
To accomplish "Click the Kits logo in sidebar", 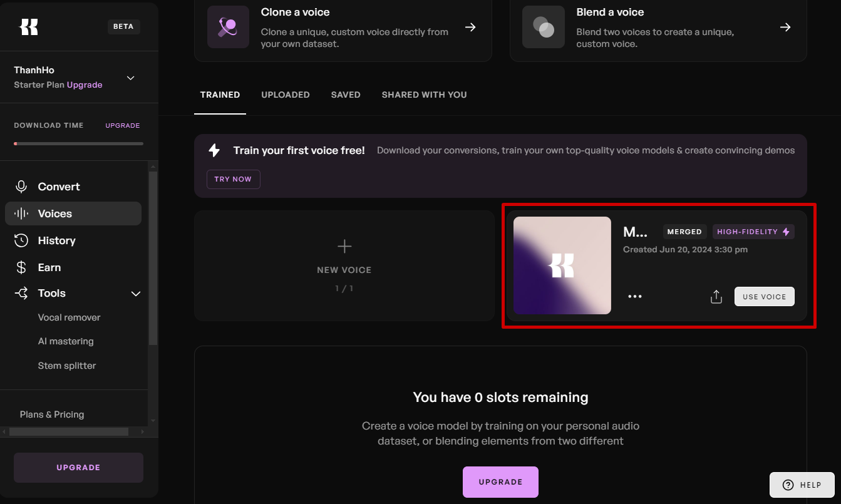I will [29, 27].
